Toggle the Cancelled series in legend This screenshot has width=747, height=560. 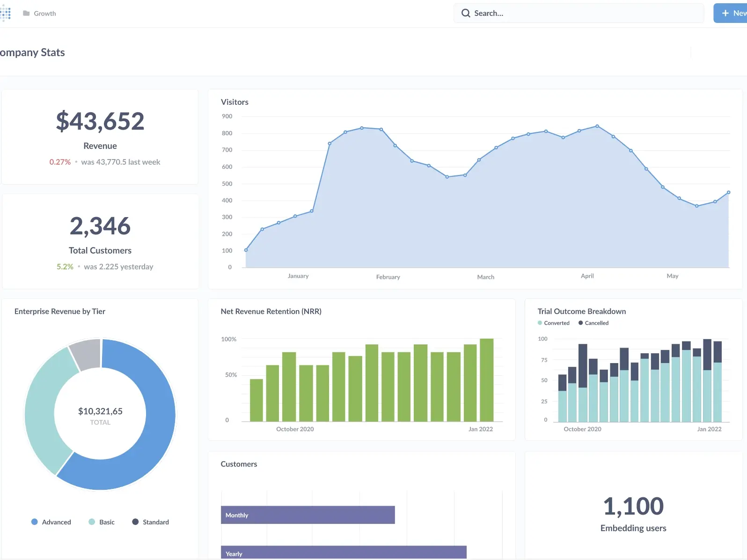[593, 323]
